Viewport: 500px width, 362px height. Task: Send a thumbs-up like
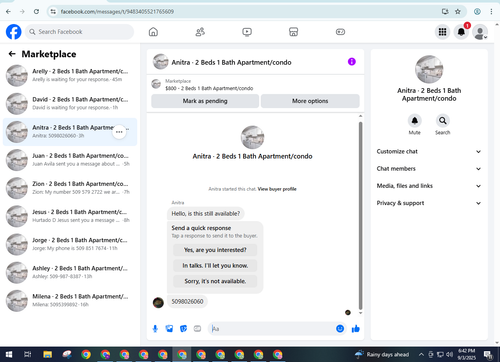356,329
